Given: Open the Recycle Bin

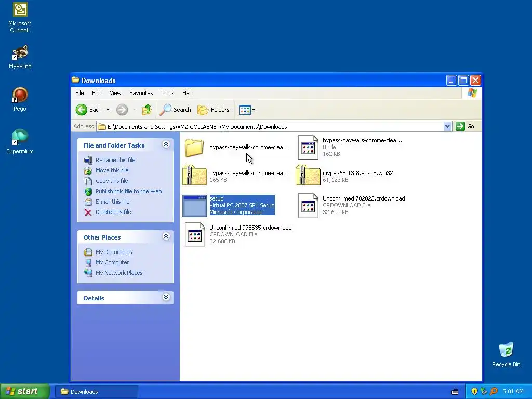Looking at the screenshot, I should (x=506, y=355).
